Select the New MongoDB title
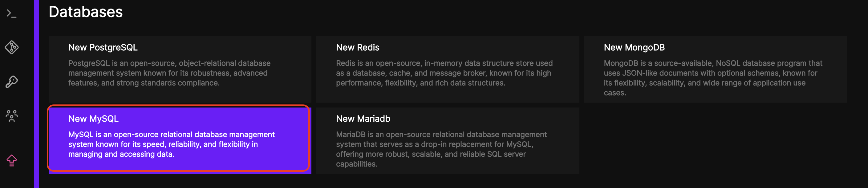 click(x=634, y=48)
